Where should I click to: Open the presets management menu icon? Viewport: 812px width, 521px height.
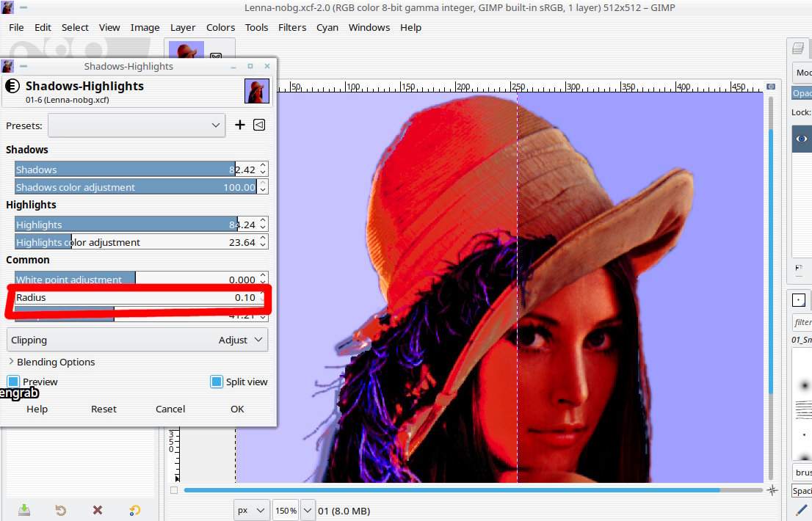click(259, 125)
